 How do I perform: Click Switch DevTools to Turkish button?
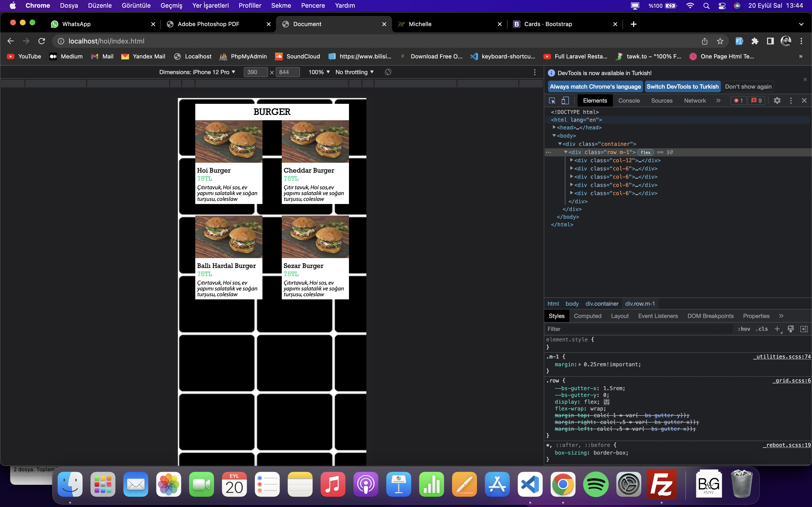682,86
